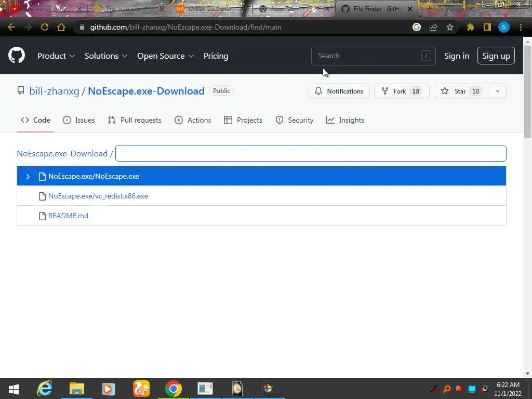This screenshot has height=399, width=532.
Task: Open Chrome three-dot menu
Action: point(521,27)
